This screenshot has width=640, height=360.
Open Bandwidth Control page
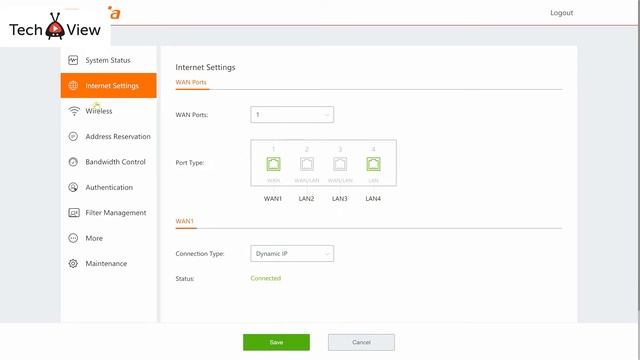pyautogui.click(x=109, y=162)
